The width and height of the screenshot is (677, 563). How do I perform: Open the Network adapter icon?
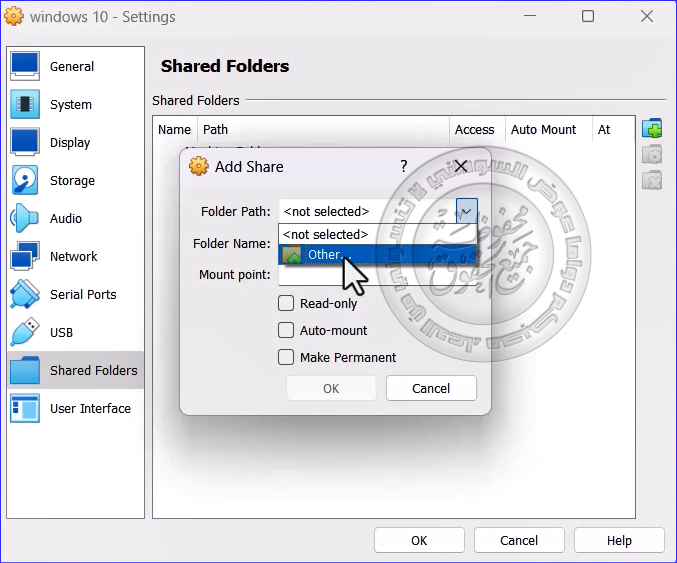(24, 256)
